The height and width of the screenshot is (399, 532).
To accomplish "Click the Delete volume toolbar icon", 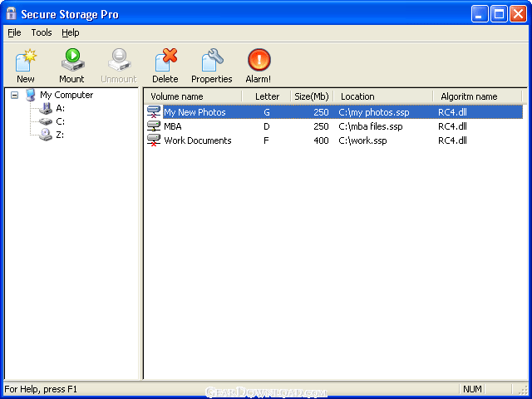I will tap(165, 60).
